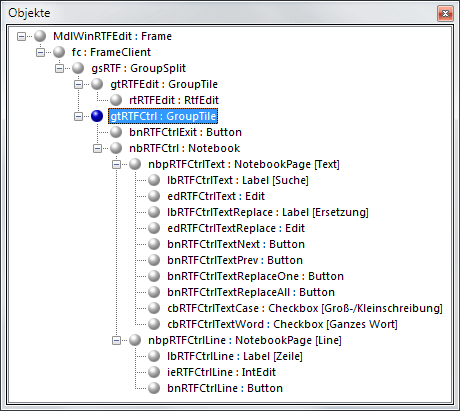Click the sphere icon next to rtRTFEdit

coord(116,100)
